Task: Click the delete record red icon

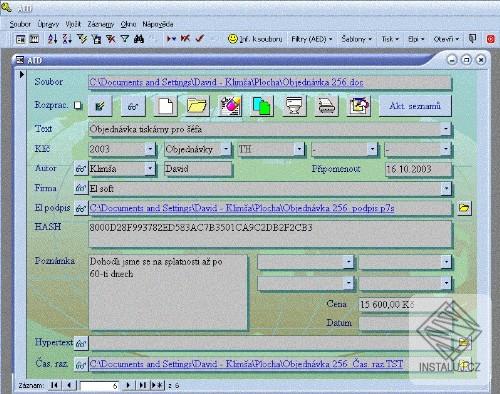Action: click(185, 39)
